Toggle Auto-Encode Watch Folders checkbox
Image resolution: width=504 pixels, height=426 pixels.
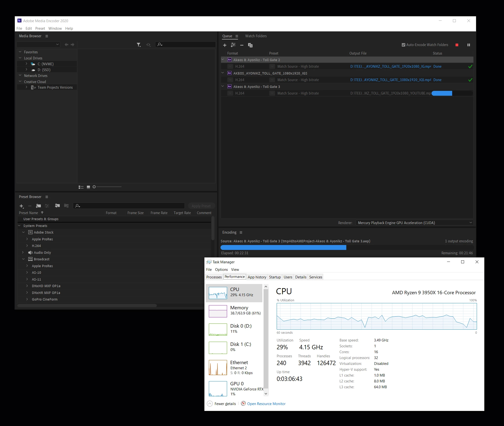(x=403, y=45)
